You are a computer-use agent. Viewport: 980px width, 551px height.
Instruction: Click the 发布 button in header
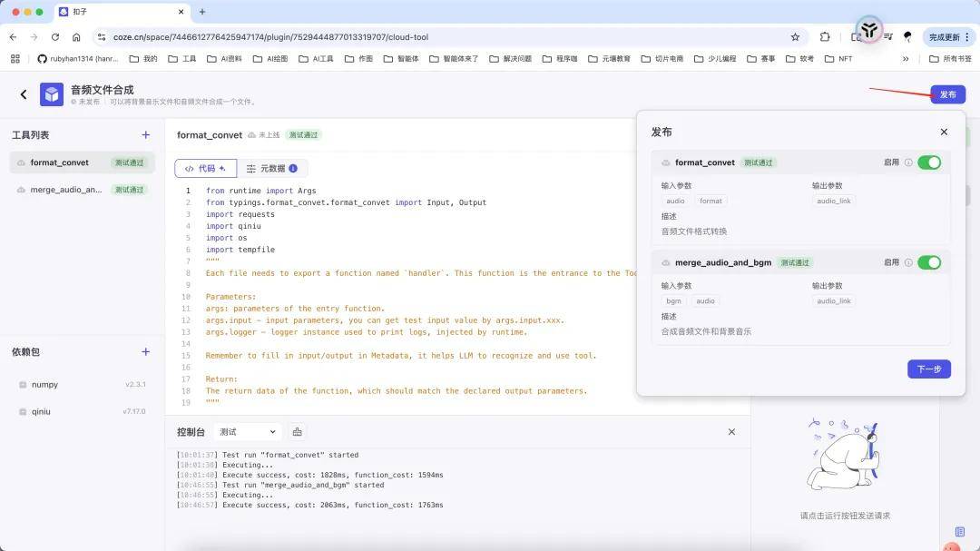tap(947, 94)
